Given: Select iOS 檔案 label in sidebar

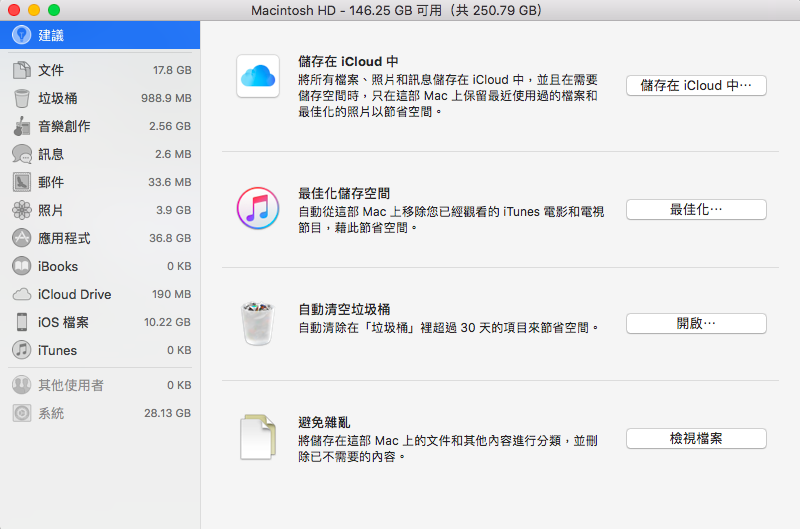Looking at the screenshot, I should coord(63,322).
